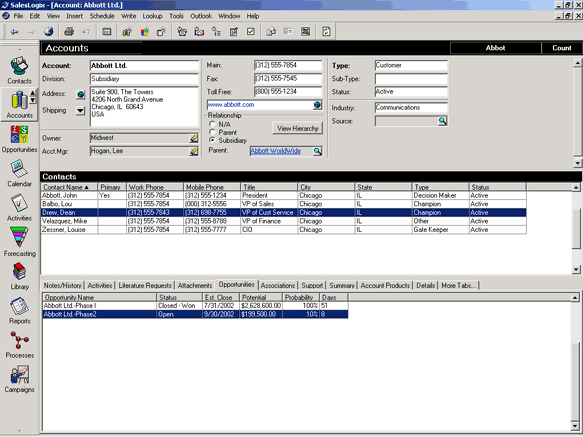Open Contacts in the navigation bar
The height and width of the screenshot is (437, 583).
click(x=19, y=71)
